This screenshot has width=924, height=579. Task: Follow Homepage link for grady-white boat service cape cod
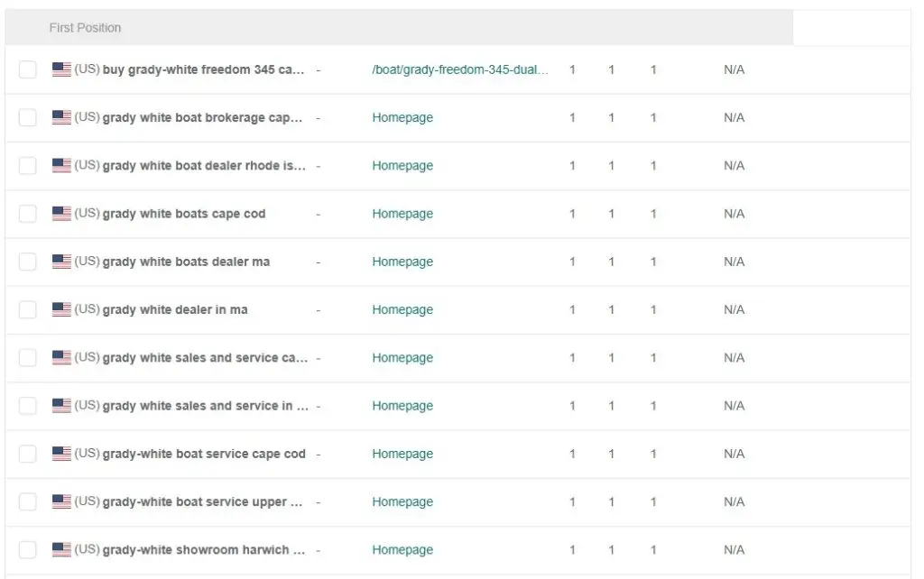click(x=402, y=454)
